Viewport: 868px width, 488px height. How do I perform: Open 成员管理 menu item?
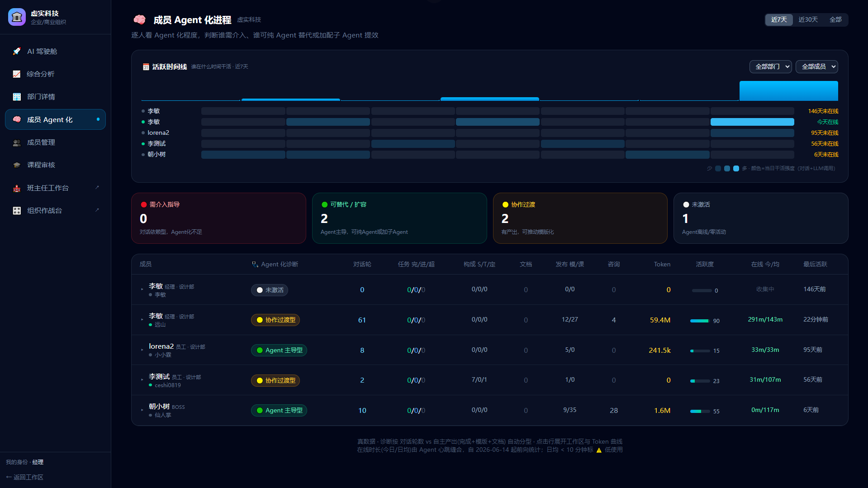(55, 142)
